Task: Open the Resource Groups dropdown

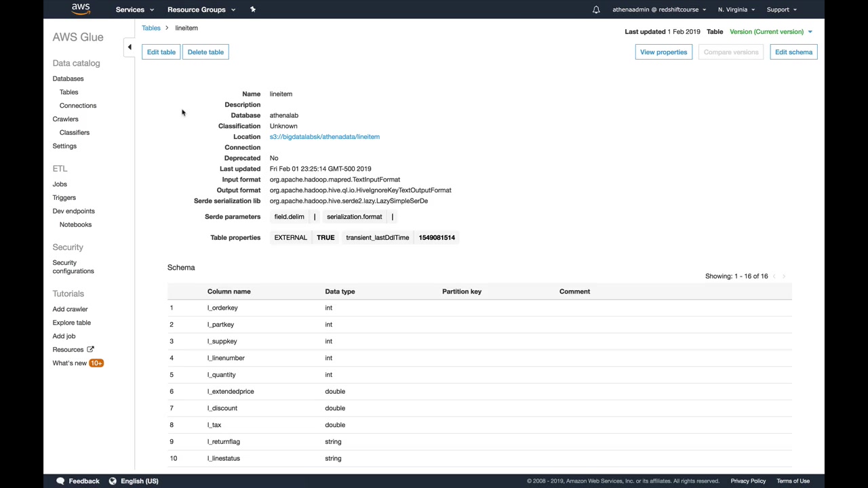Action: point(201,9)
